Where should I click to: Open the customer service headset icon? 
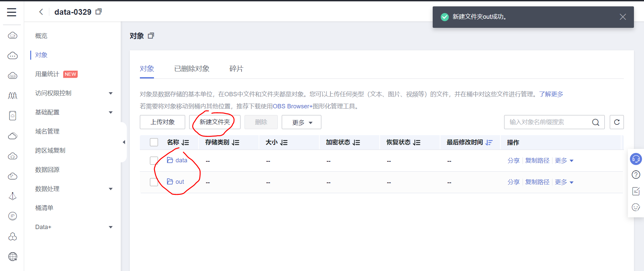(x=636, y=159)
